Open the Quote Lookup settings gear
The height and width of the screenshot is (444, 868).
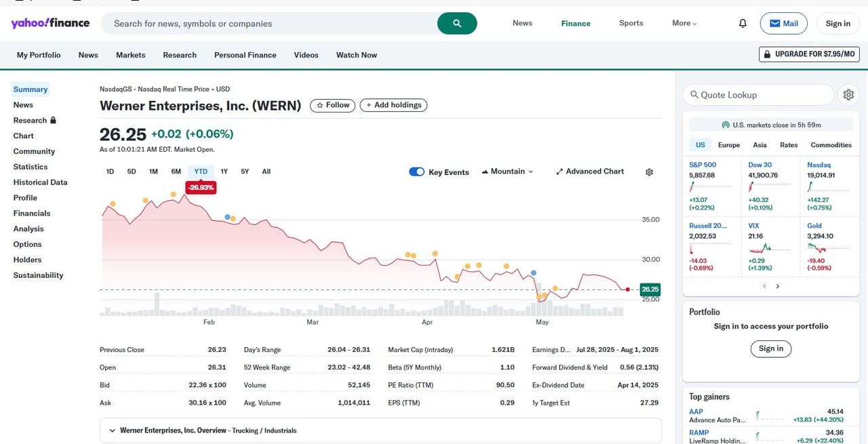coord(848,95)
